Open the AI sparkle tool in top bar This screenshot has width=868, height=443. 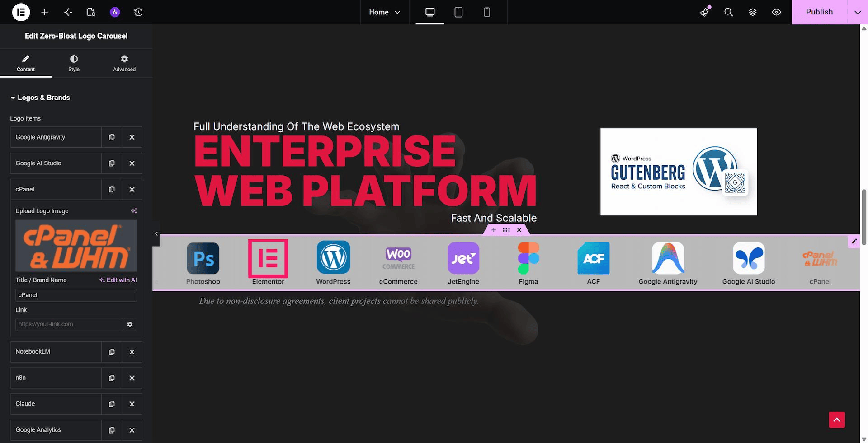tap(68, 12)
